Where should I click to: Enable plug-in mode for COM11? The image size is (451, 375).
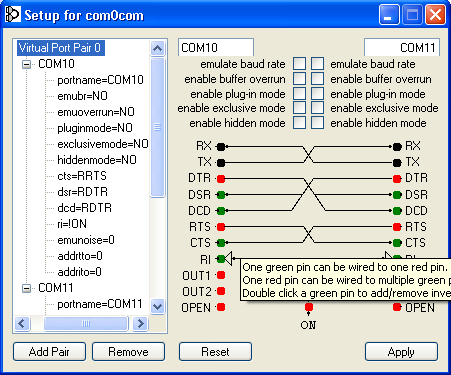click(317, 93)
